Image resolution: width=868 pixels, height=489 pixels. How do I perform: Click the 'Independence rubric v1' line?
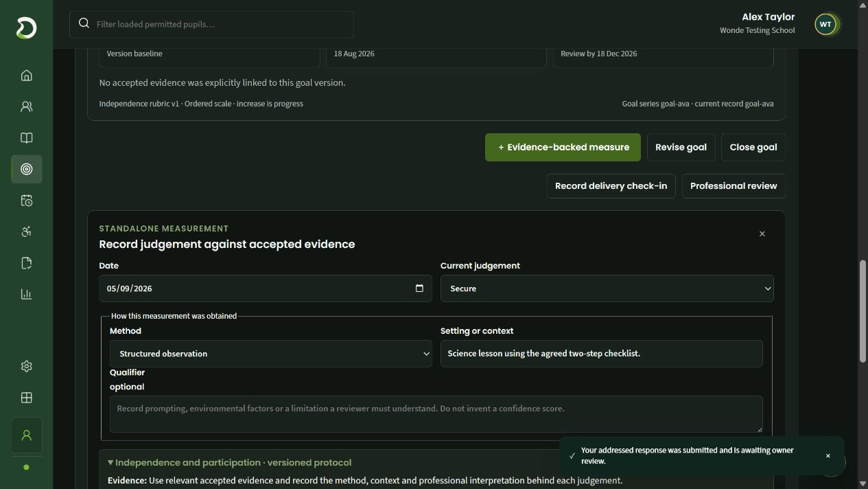(201, 104)
